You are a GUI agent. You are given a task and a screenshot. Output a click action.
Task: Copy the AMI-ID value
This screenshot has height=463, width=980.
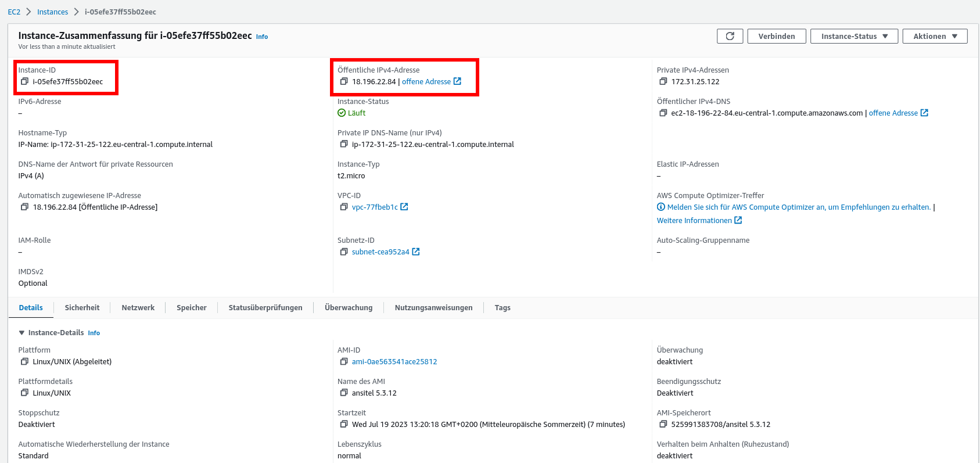click(x=344, y=361)
